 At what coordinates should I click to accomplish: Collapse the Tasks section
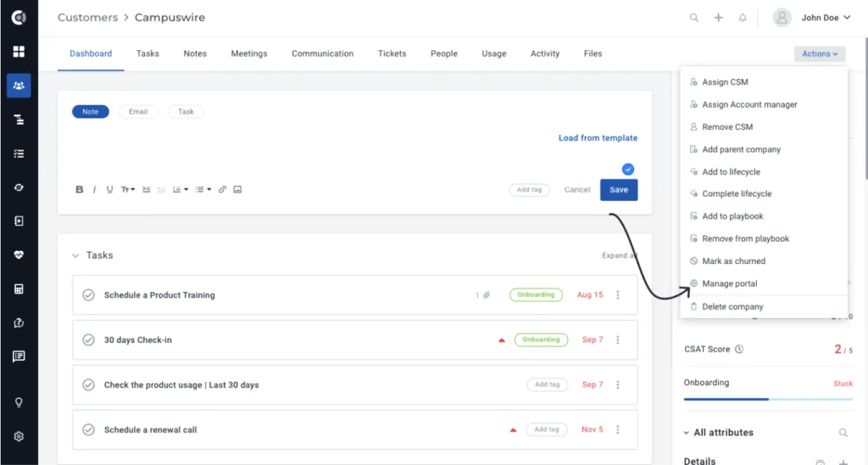tap(75, 255)
